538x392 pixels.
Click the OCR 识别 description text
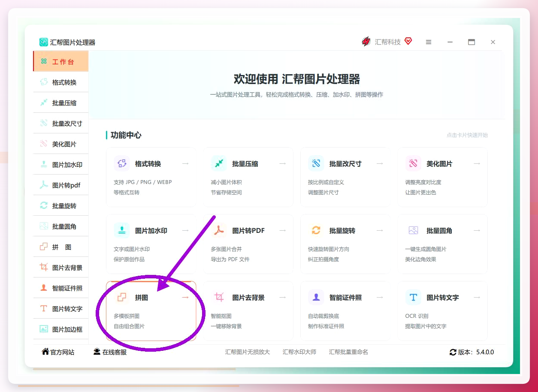click(x=417, y=316)
